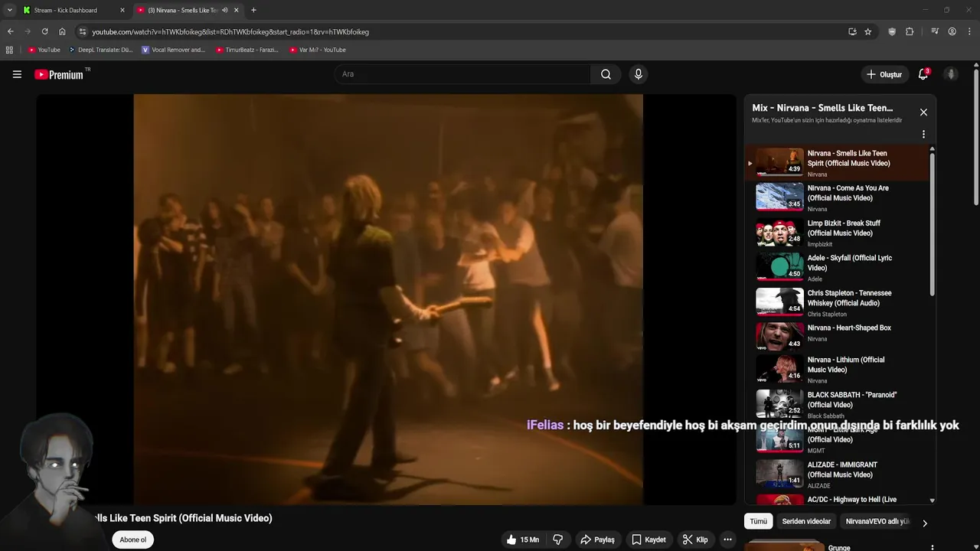The height and width of the screenshot is (551, 980).
Task: Open DeepL Translate bookmark
Action: (x=100, y=50)
